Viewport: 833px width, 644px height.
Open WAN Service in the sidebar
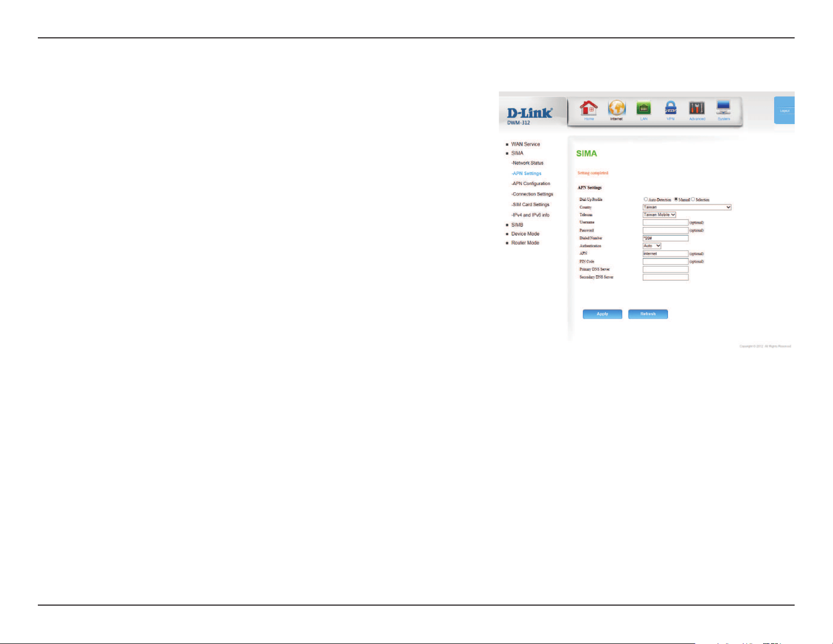click(526, 144)
